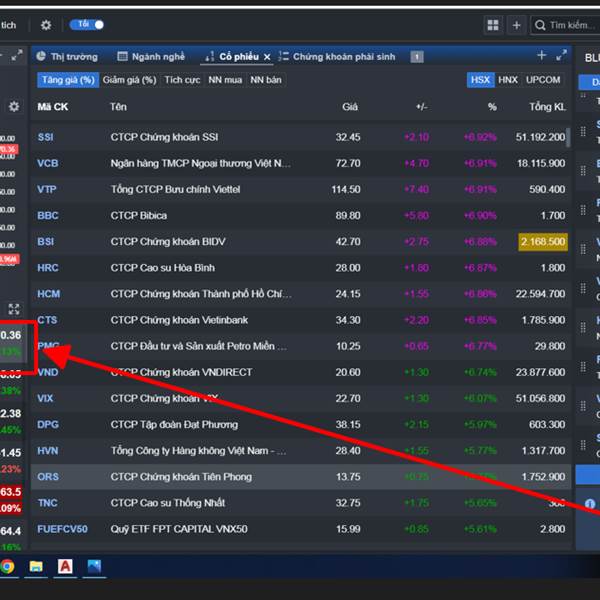
Task: Sort by Tổng KL column header
Action: (547, 107)
